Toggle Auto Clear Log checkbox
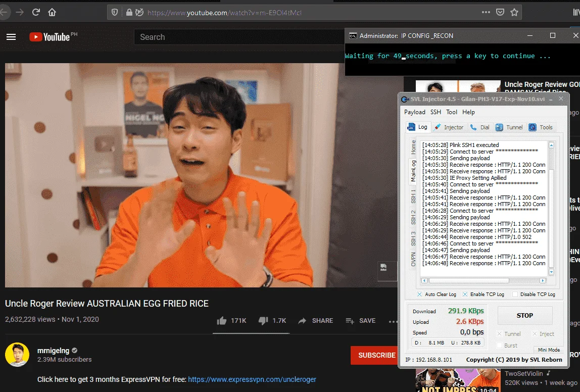580x392 pixels. click(x=419, y=295)
